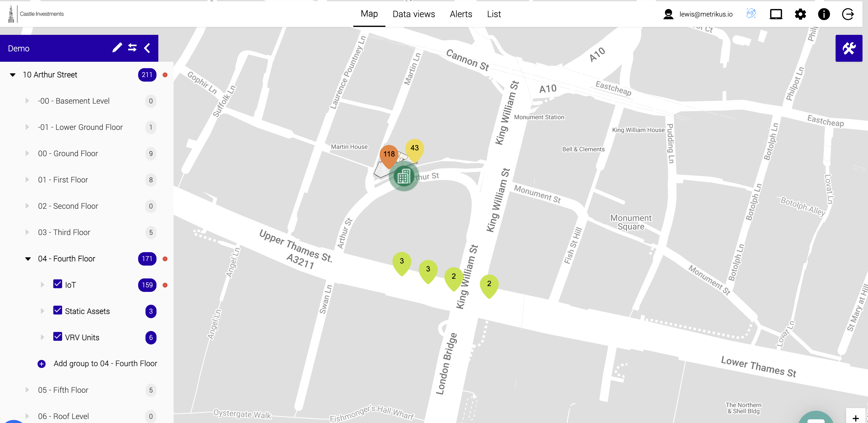
Task: Click the Static Assets 3 badge
Action: (x=151, y=311)
